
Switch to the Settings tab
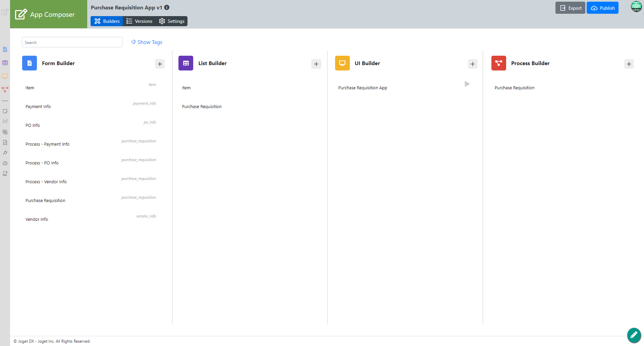coord(172,21)
